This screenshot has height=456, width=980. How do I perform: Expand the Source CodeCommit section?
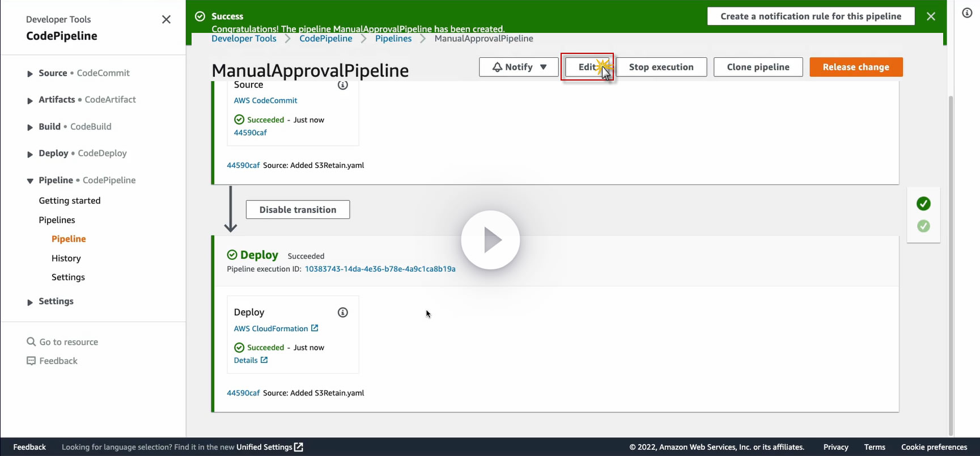29,74
